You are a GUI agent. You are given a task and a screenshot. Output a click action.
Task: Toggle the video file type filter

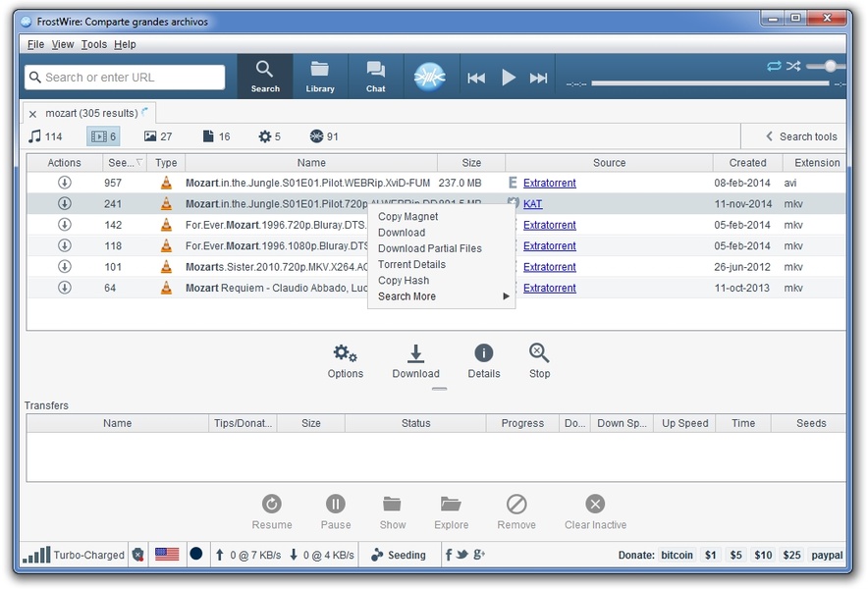pos(102,136)
